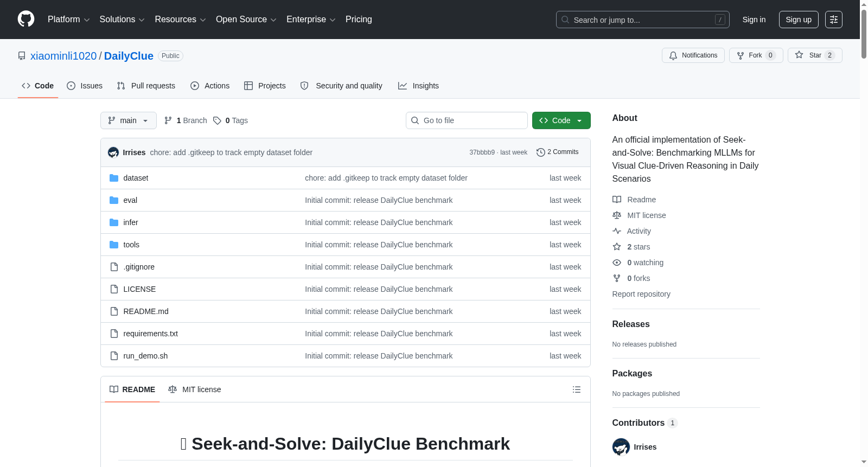Screen dimensions: 868x467
Task: Open the green Code dropdown button
Action: point(561,120)
